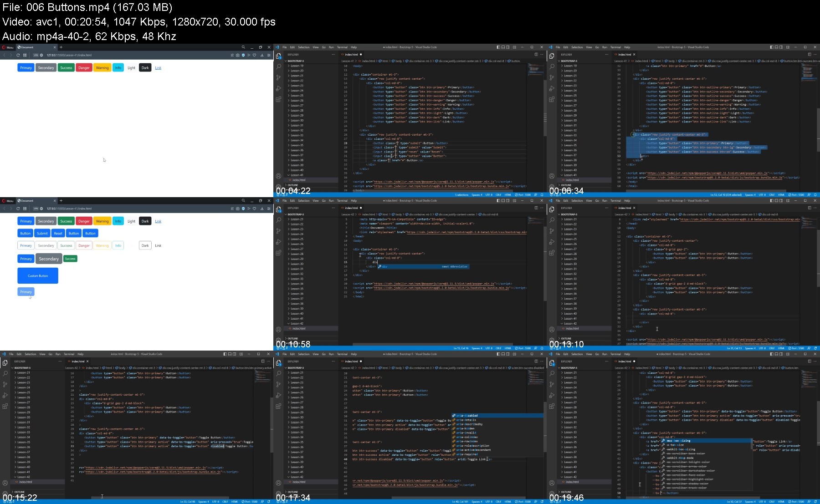The height and width of the screenshot is (504, 820).
Task: Click the underlined Link in the single-row browser frame
Action: pyautogui.click(x=158, y=68)
